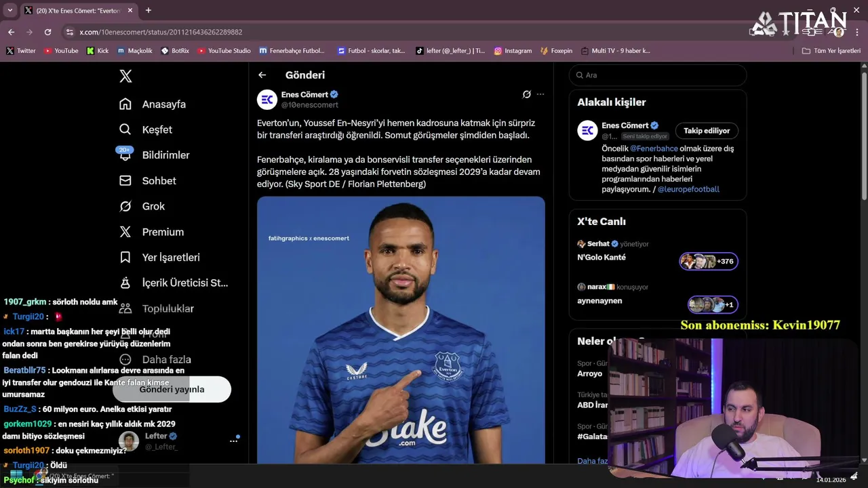Open the En-Nesyri Everton image
868x488 pixels.
pos(401,330)
